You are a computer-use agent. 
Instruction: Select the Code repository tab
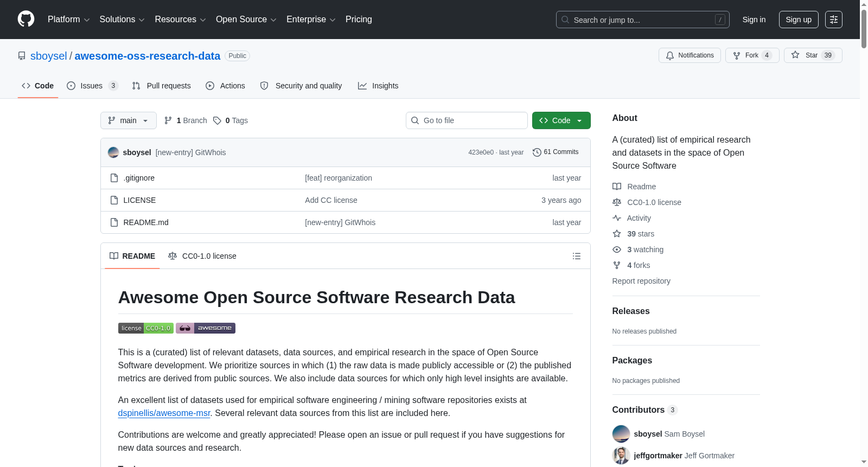pos(38,86)
